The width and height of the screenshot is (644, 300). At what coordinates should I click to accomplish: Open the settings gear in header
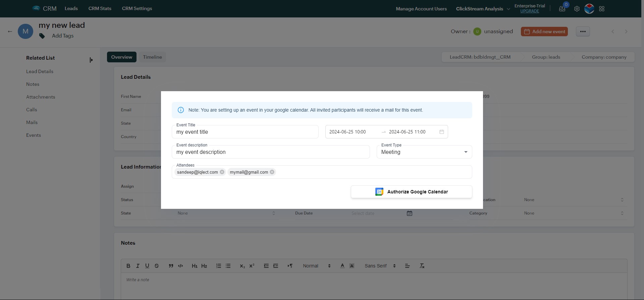pos(577,9)
